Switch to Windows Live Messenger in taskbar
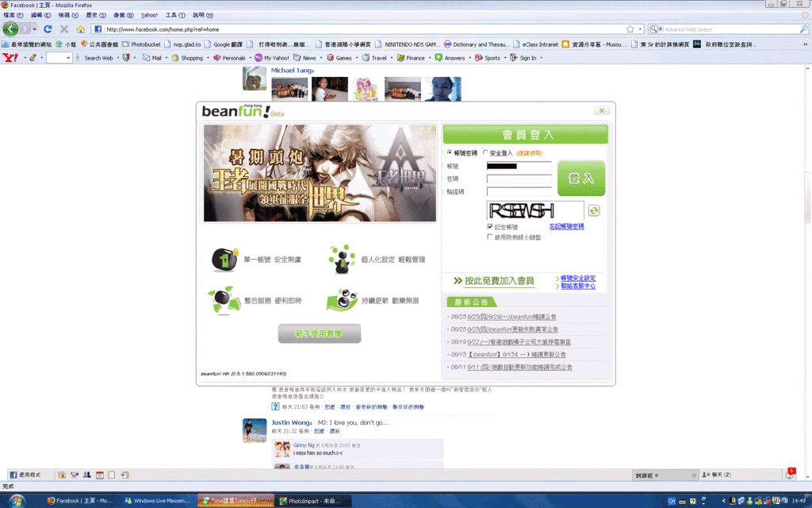The width and height of the screenshot is (812, 508). 158,501
